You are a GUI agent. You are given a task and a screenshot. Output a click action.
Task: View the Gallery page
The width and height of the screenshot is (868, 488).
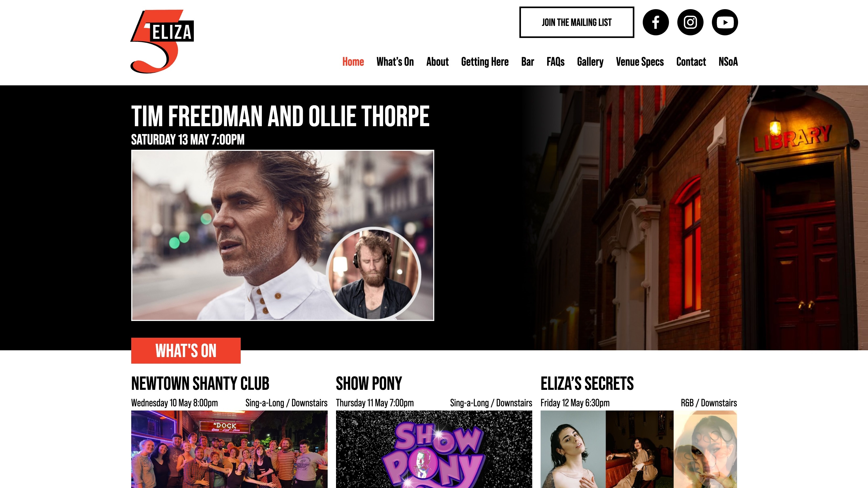(590, 62)
